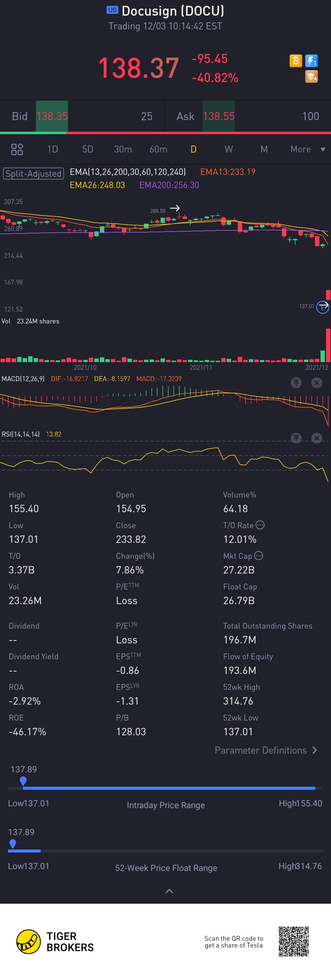
Task: Select the daily D chart tab
Action: coord(193,149)
